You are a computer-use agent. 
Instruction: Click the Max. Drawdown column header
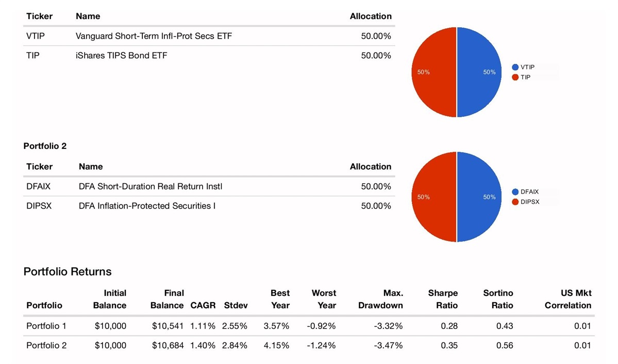pos(380,299)
